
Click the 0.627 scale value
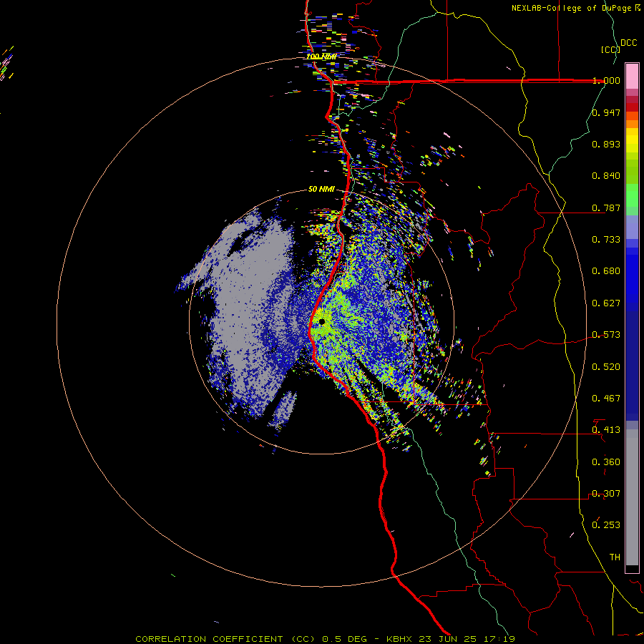tap(606, 303)
